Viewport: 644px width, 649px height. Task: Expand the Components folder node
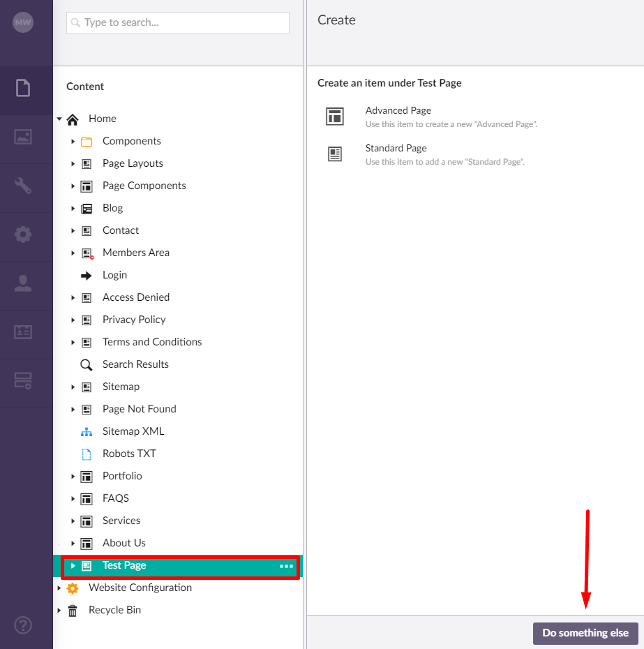click(x=73, y=141)
